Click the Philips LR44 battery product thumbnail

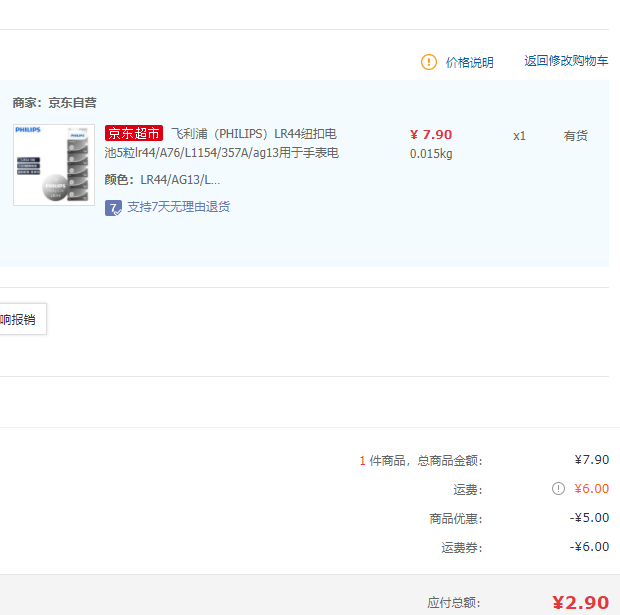coord(54,165)
